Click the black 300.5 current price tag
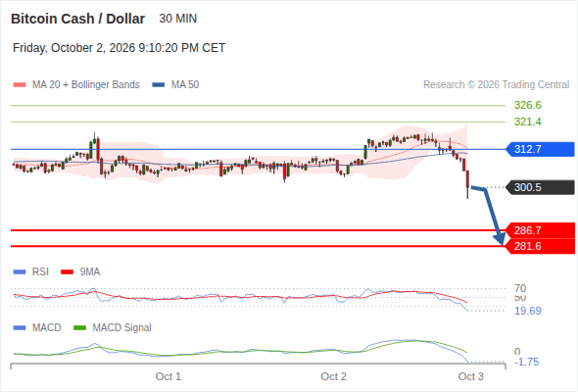The height and width of the screenshot is (392, 578). pyautogui.click(x=540, y=187)
